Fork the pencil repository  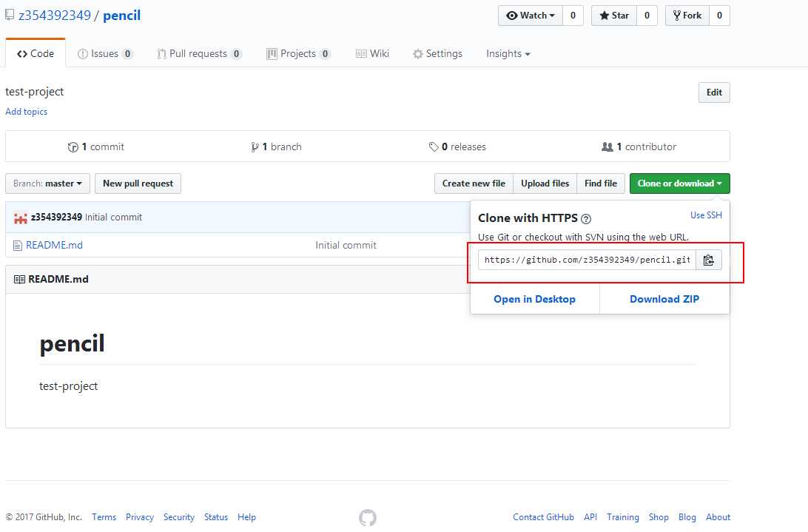click(687, 16)
